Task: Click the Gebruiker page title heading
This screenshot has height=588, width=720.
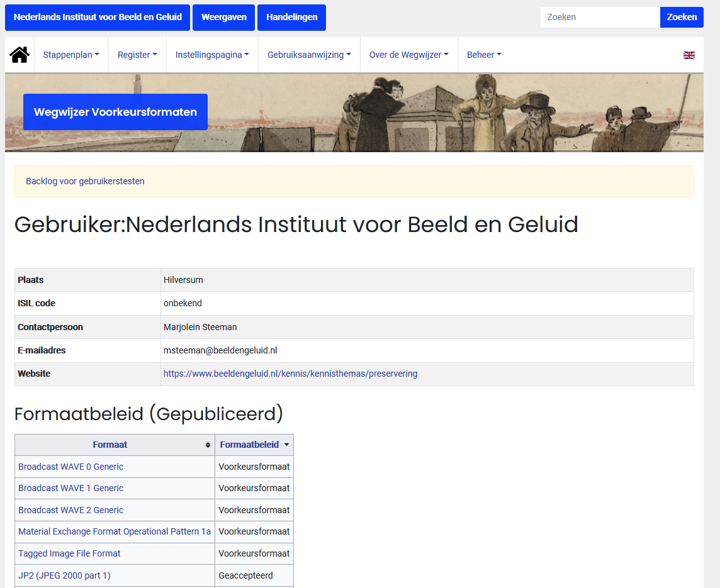Action: [296, 225]
